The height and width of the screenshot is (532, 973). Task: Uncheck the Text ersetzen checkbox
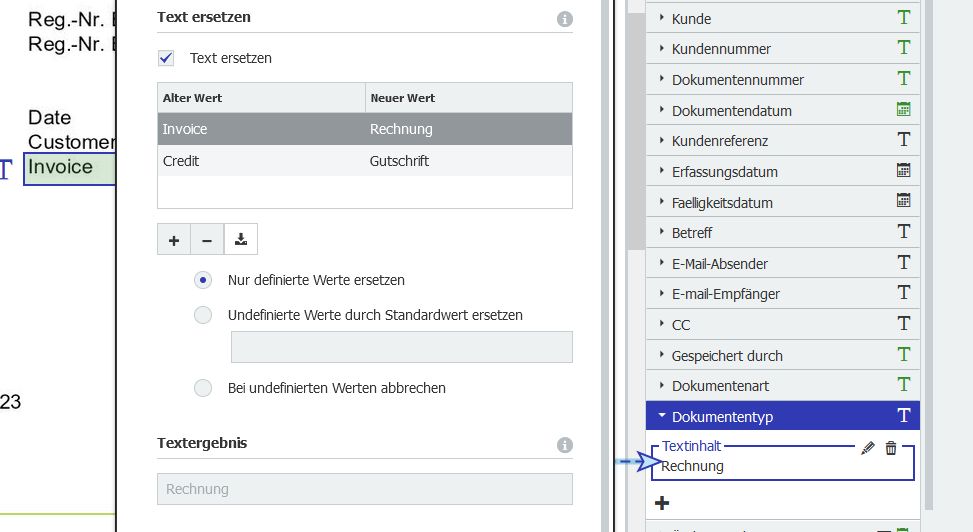(x=167, y=58)
